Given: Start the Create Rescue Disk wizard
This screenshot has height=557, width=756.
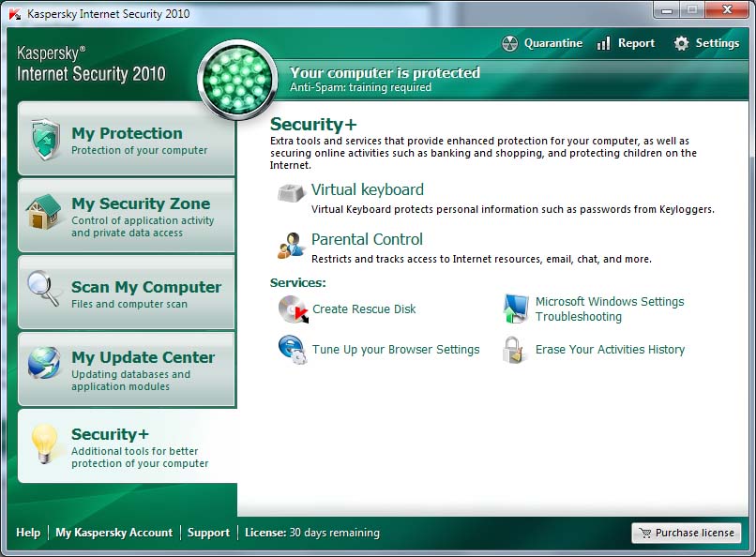Looking at the screenshot, I should pyautogui.click(x=364, y=309).
